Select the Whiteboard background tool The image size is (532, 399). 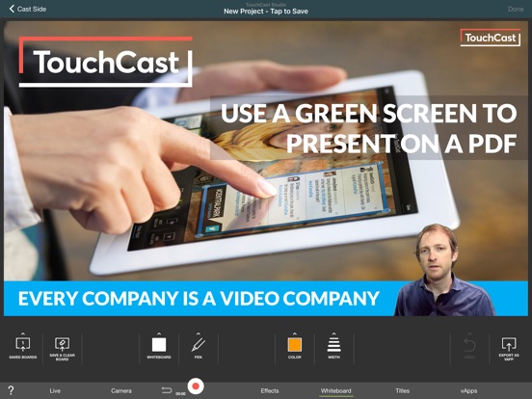159,345
